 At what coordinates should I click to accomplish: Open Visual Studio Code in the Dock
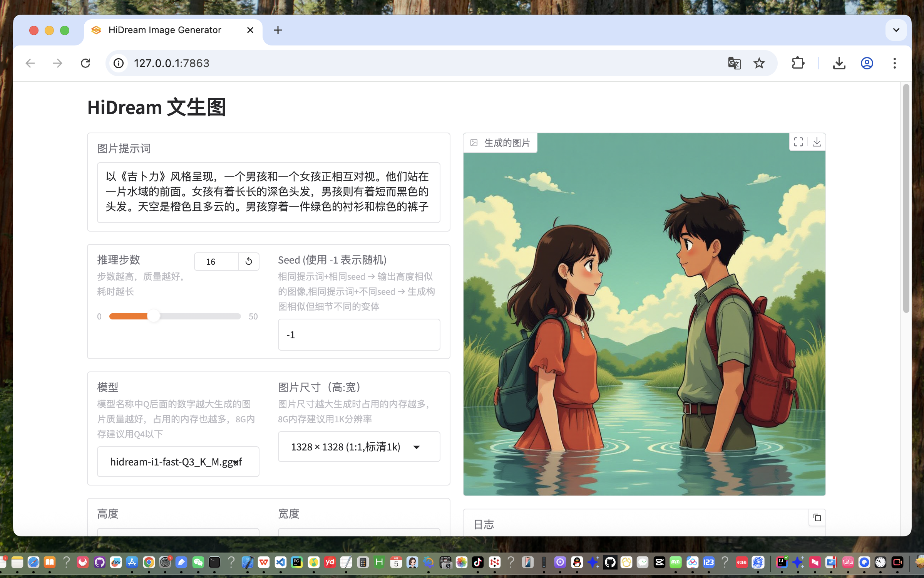281,563
